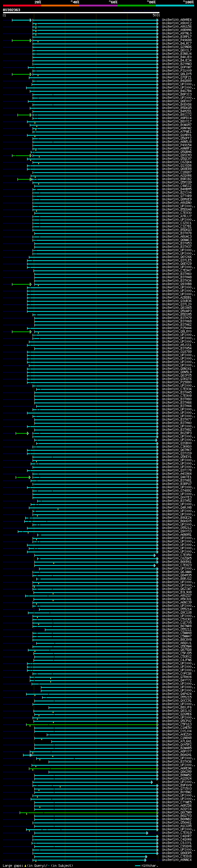Select hit label UniRef100_C3Z9I1
The image size is (197, 868).
(x=176, y=223)
